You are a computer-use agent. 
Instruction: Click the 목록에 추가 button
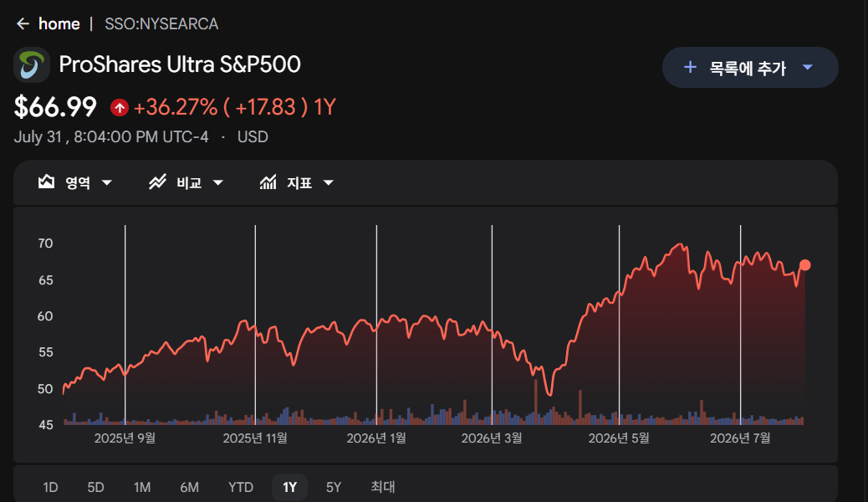pos(750,67)
